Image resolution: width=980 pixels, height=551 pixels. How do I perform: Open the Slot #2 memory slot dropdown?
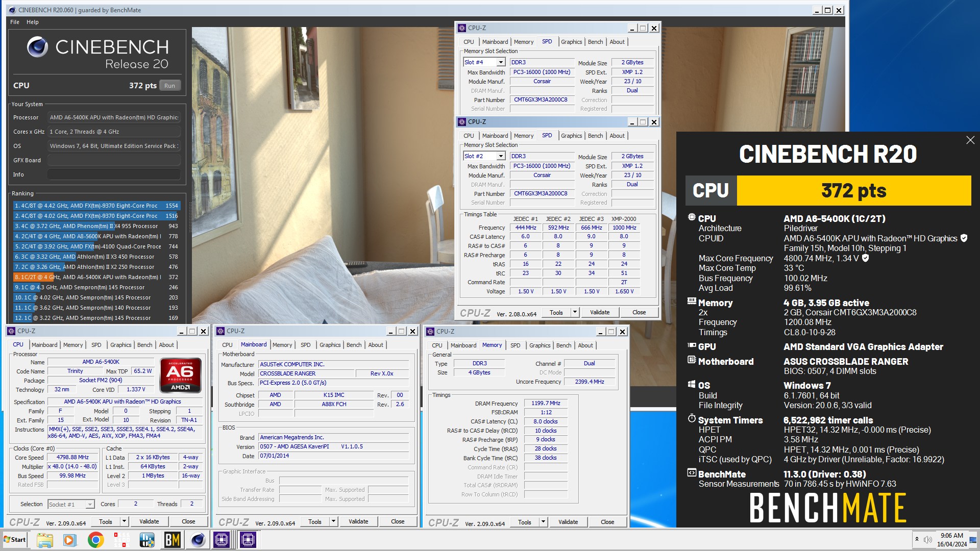coord(501,156)
